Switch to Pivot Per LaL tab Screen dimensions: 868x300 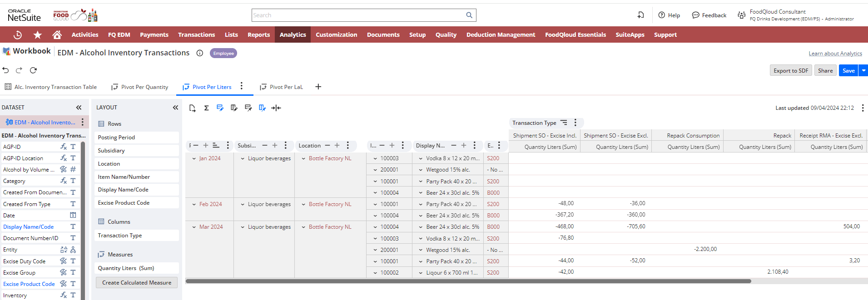click(x=281, y=87)
